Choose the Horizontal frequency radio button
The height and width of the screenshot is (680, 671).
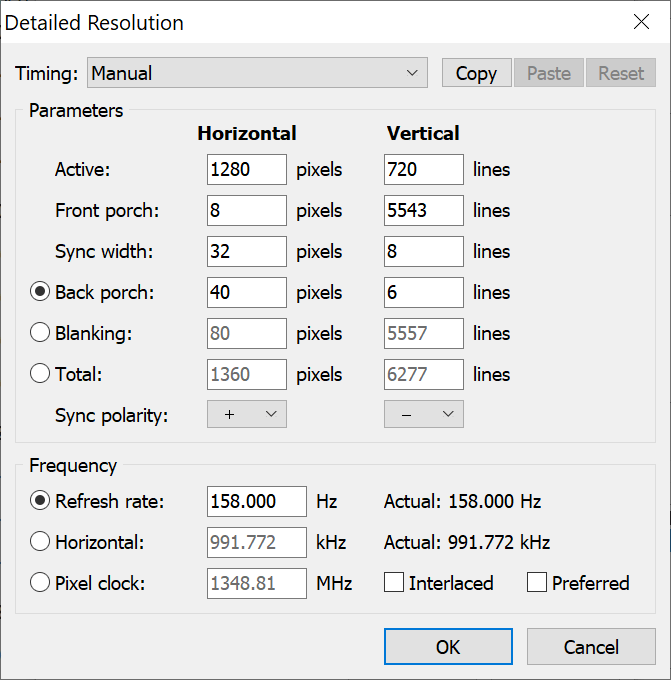coord(40,542)
